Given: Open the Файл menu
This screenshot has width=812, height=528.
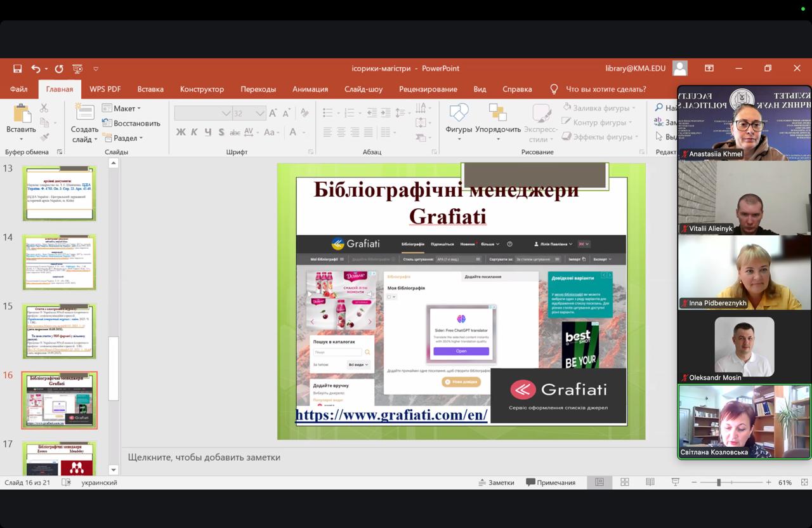Looking at the screenshot, I should coord(18,89).
